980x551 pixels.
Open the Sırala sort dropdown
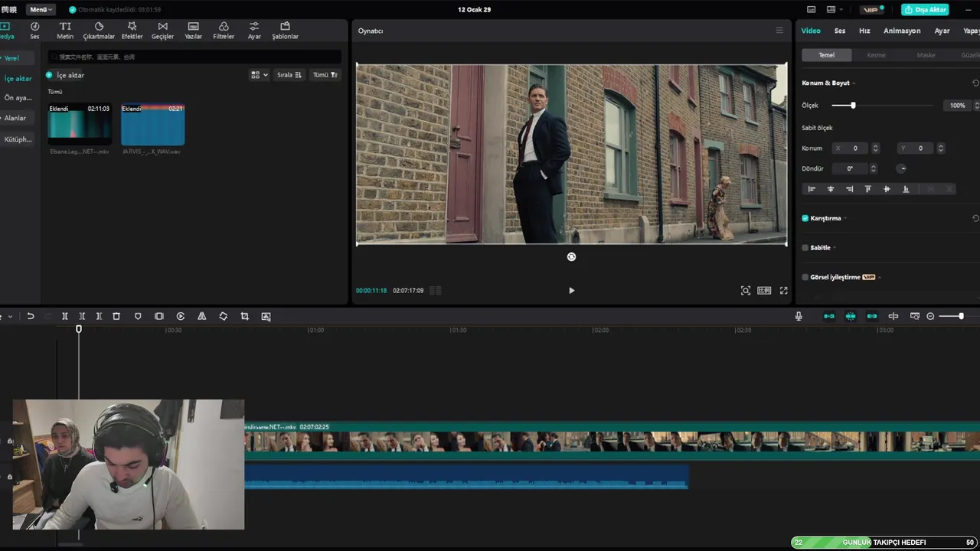pyautogui.click(x=289, y=75)
